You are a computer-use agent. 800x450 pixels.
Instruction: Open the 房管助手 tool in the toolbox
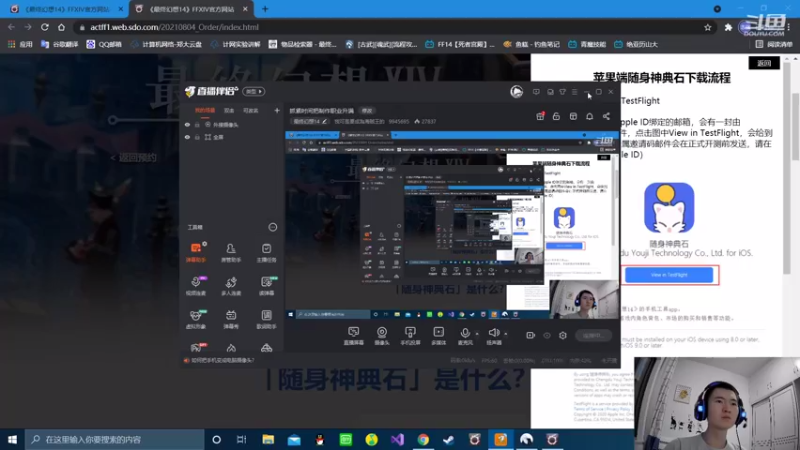[231, 253]
